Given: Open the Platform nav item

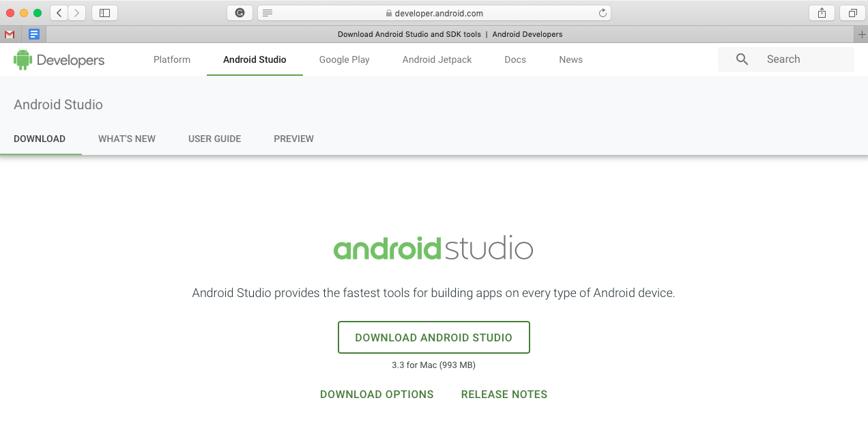Looking at the screenshot, I should [x=172, y=59].
